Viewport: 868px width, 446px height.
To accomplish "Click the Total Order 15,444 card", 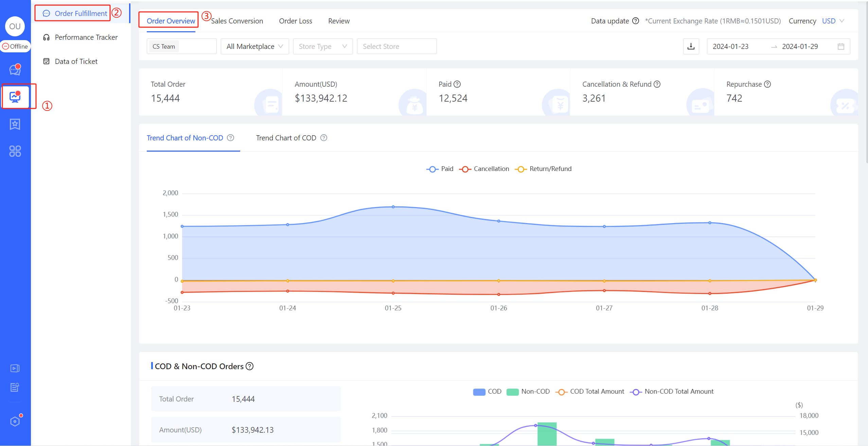I will click(x=211, y=92).
